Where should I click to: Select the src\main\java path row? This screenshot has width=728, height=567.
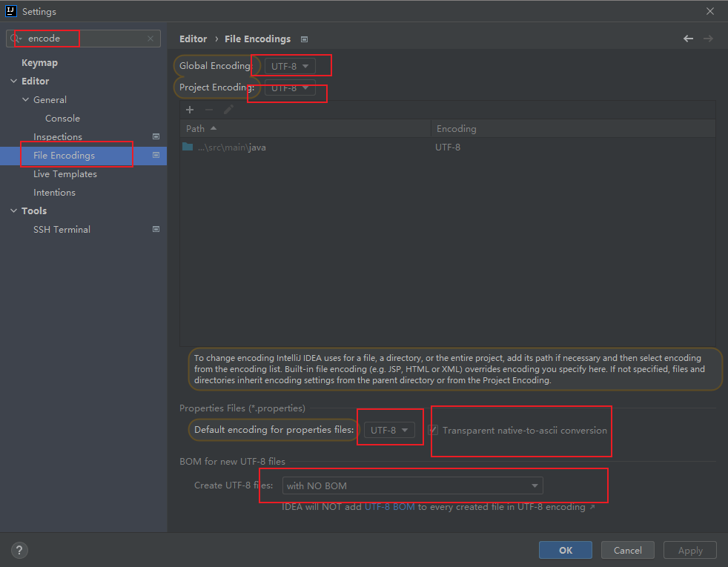(x=448, y=147)
